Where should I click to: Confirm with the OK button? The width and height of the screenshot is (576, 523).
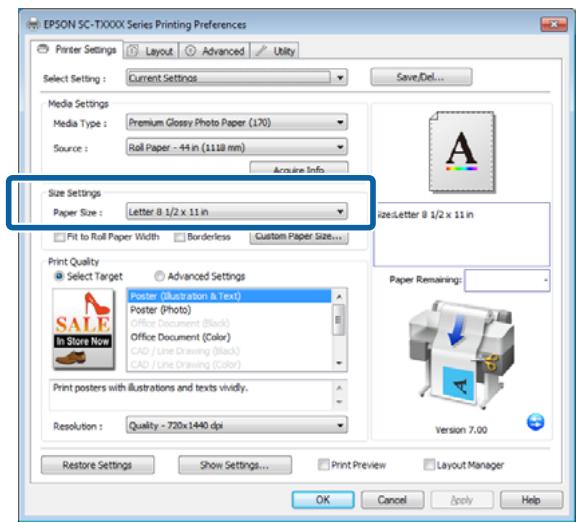[x=323, y=500]
